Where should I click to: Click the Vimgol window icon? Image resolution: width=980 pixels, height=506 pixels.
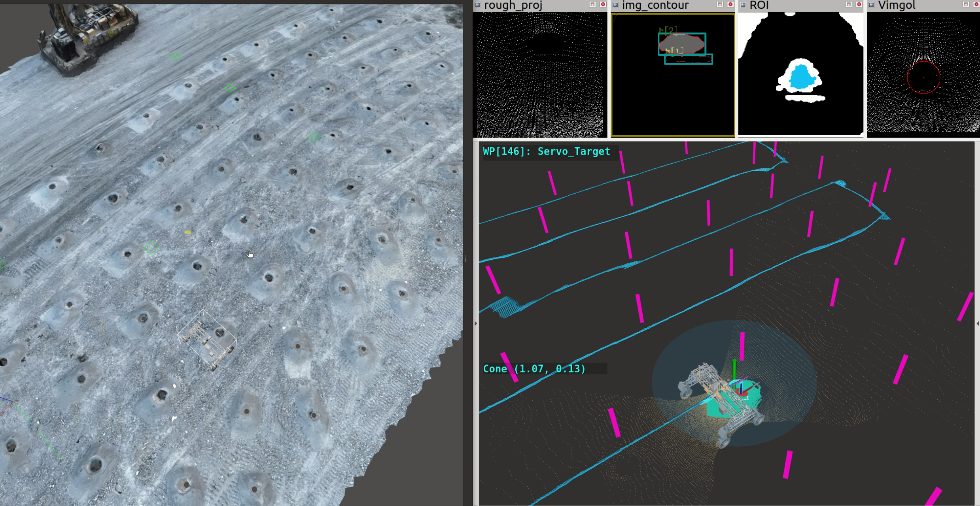(x=871, y=5)
